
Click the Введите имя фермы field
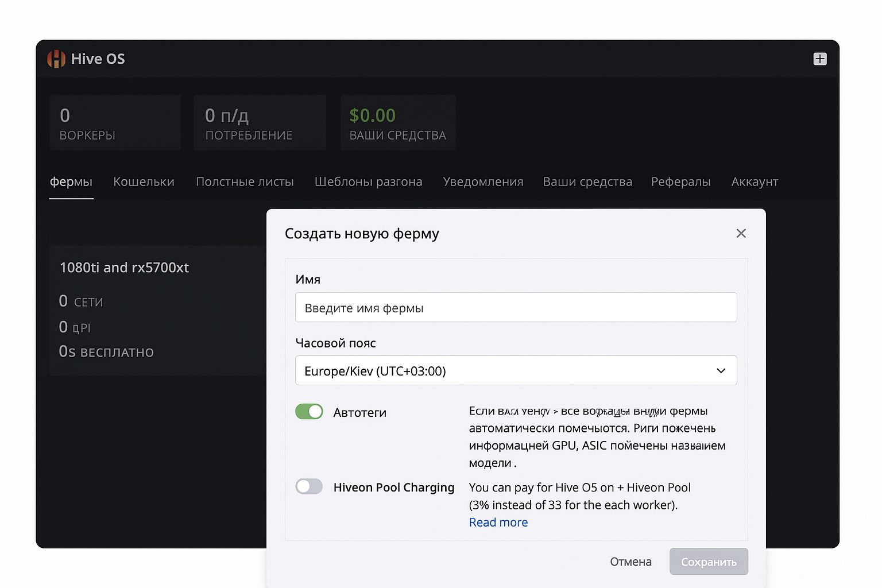pyautogui.click(x=516, y=307)
